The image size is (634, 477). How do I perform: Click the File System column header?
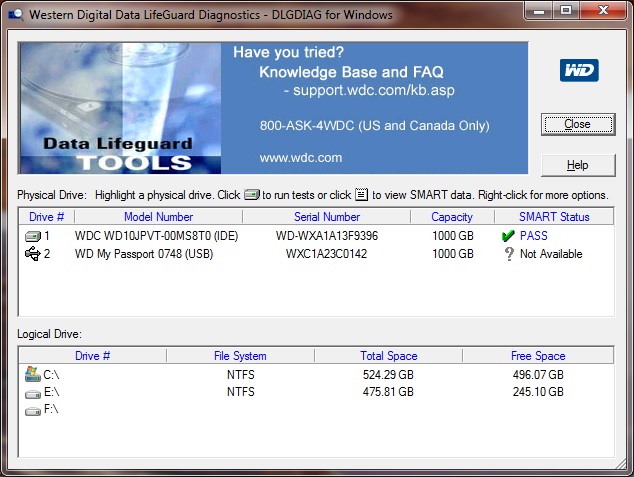[x=240, y=356]
